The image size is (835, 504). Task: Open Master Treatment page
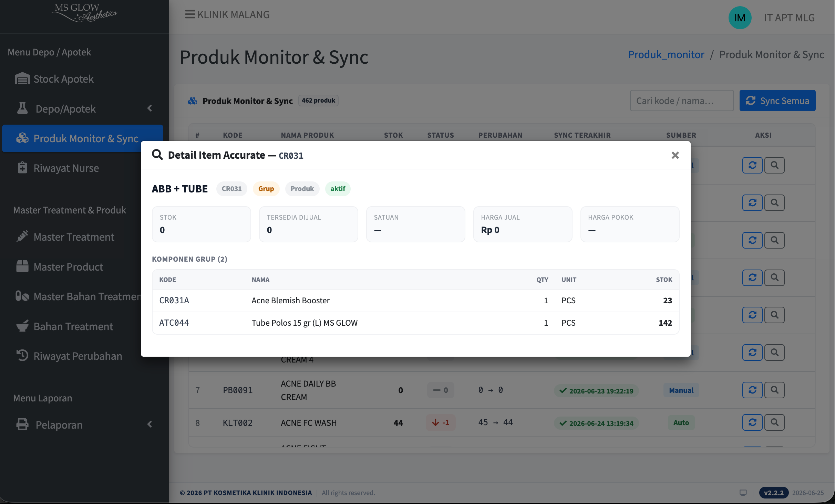pyautogui.click(x=82, y=237)
